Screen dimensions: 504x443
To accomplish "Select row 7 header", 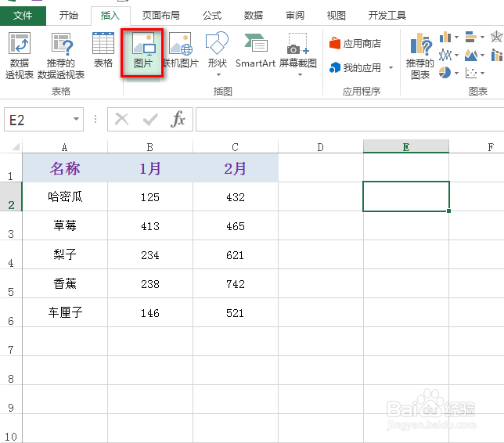I will pyautogui.click(x=11, y=342).
